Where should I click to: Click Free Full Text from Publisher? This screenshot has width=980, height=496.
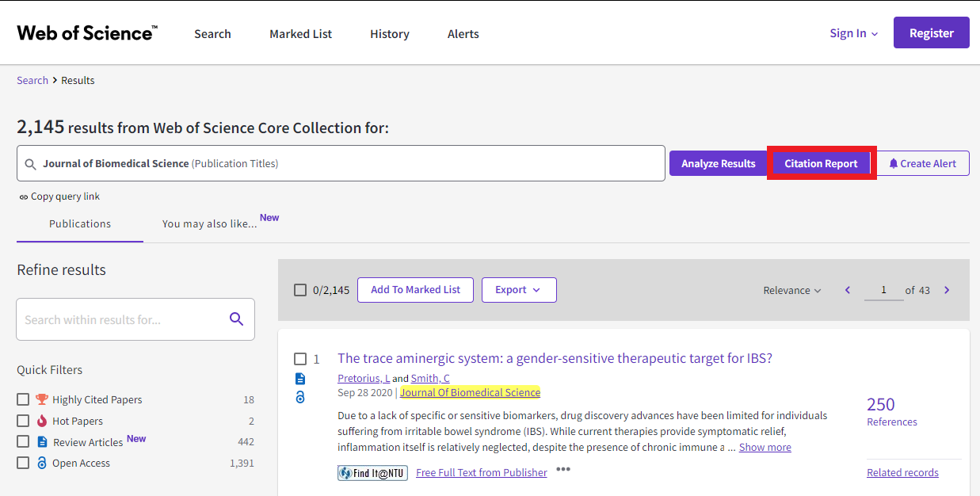(x=482, y=472)
